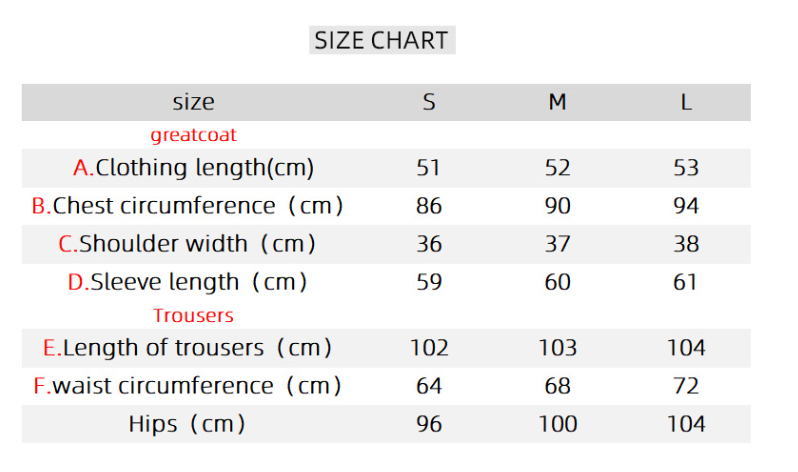Screen dimensions: 798x472
Task: Click the 'D.Sleeve length' row label
Action: [x=188, y=282]
